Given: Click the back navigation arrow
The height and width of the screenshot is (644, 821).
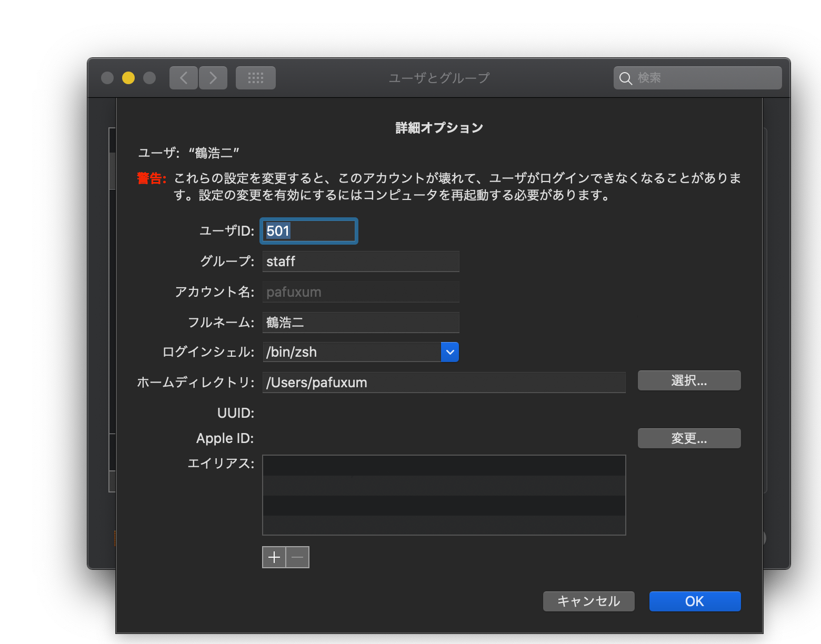Looking at the screenshot, I should point(184,78).
